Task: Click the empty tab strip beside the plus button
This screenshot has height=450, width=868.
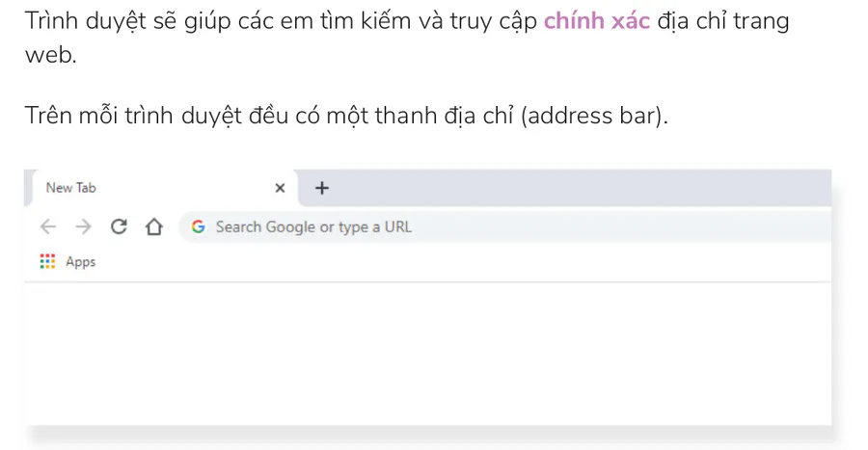Action: pos(579,188)
